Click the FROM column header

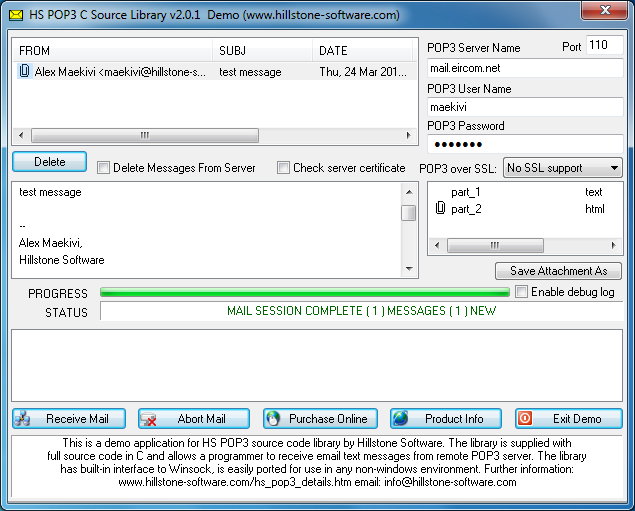[112, 51]
